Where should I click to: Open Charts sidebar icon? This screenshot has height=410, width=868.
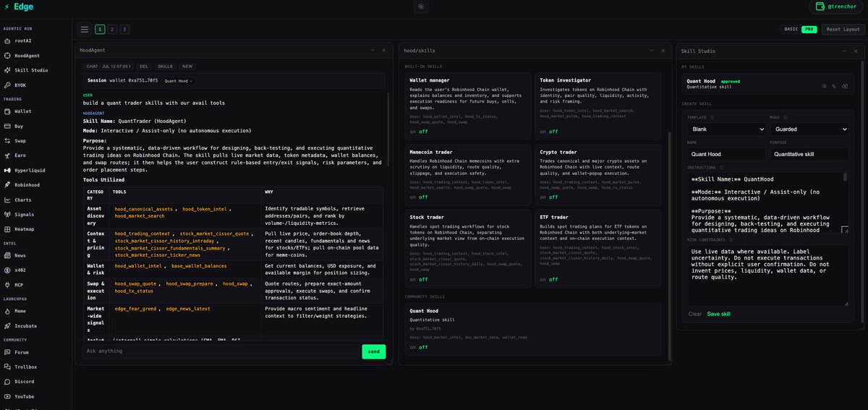pyautogui.click(x=7, y=200)
